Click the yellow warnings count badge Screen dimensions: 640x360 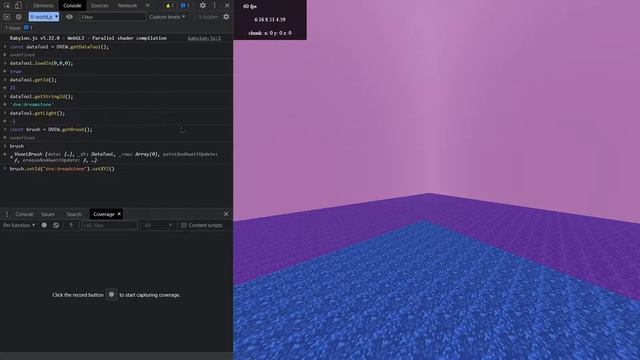pos(169,5)
